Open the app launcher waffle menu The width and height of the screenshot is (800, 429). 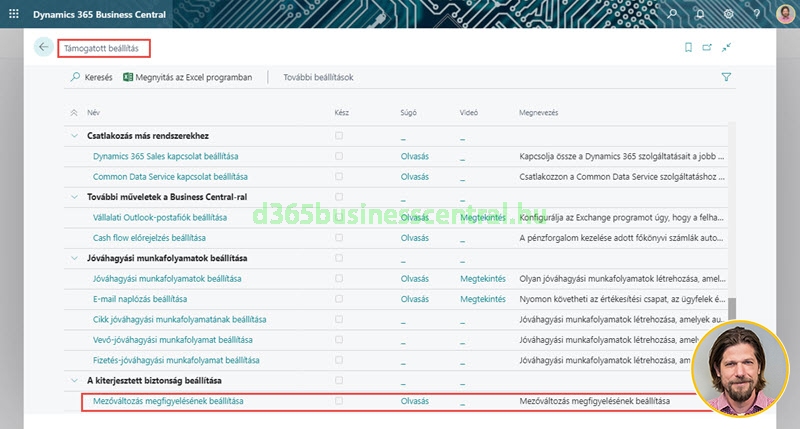click(x=14, y=14)
